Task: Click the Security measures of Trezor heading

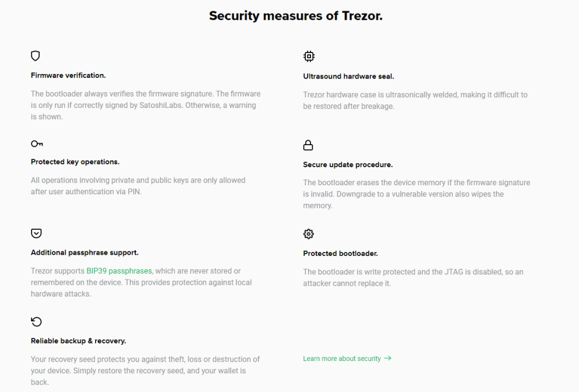Action: [x=296, y=15]
